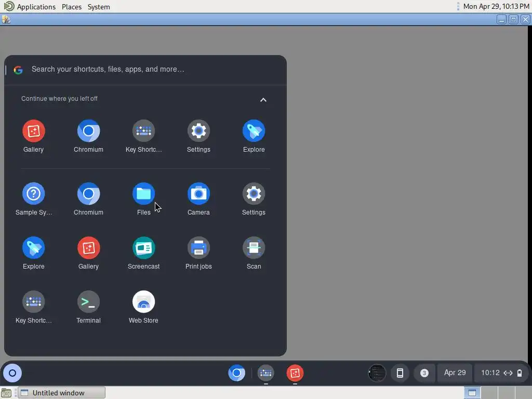Open the Places menu
The height and width of the screenshot is (399, 532).
click(72, 7)
